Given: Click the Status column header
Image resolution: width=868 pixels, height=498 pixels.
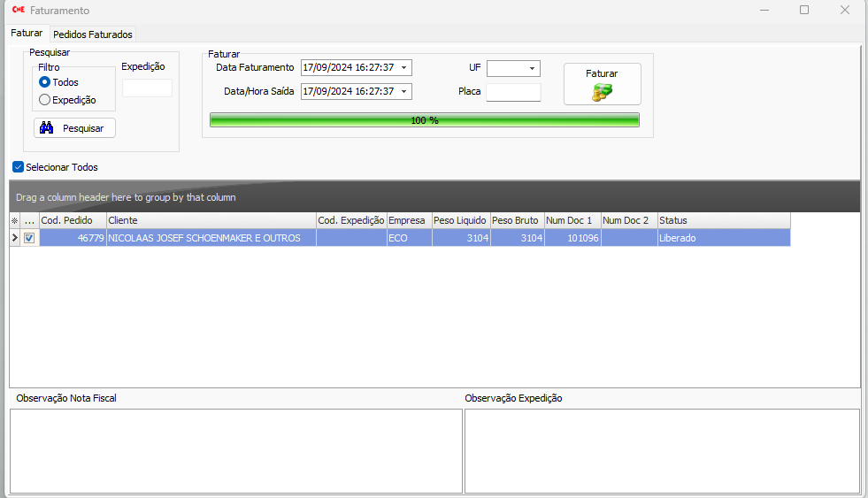Looking at the screenshot, I should tap(723, 220).
